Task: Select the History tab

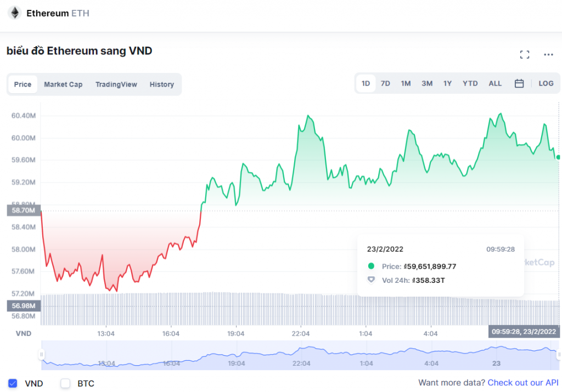Action: pyautogui.click(x=161, y=84)
